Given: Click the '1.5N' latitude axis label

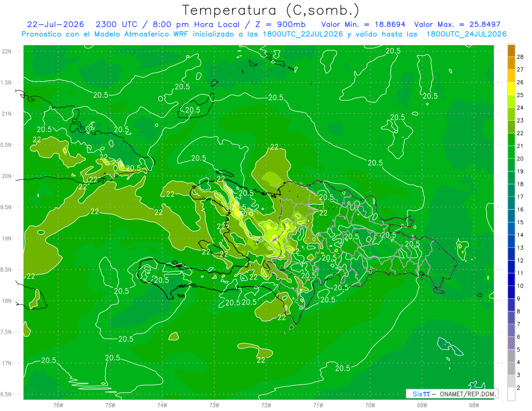Looking at the screenshot, I should click(7, 82).
